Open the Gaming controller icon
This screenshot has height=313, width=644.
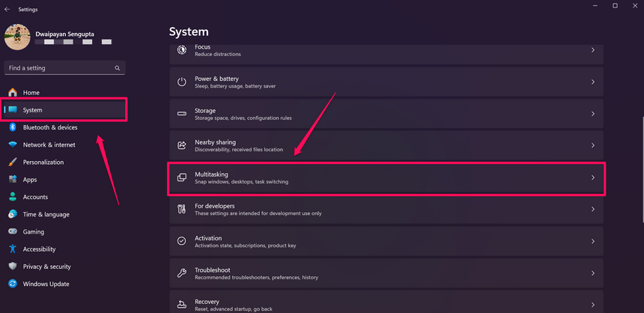13,232
